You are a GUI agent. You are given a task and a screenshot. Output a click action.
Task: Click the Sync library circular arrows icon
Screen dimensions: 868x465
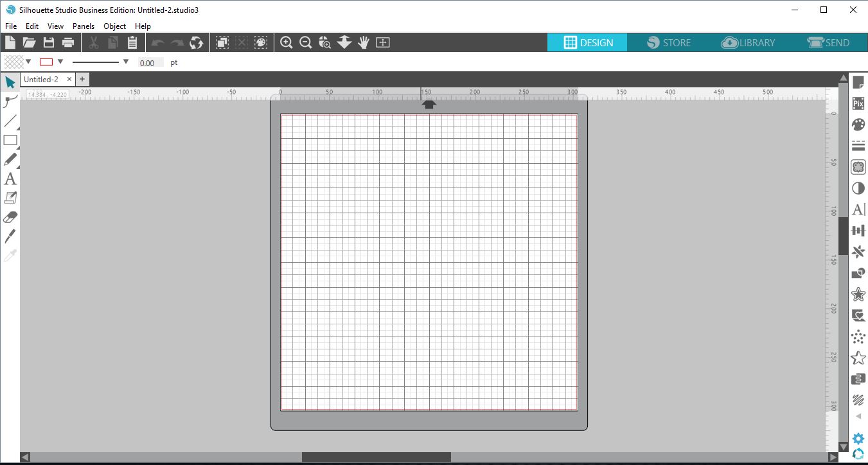click(197, 42)
